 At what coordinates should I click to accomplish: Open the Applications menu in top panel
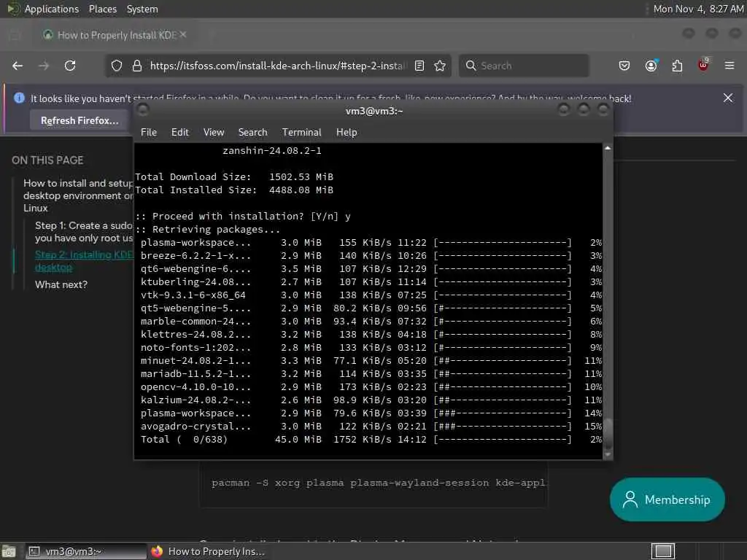point(52,9)
